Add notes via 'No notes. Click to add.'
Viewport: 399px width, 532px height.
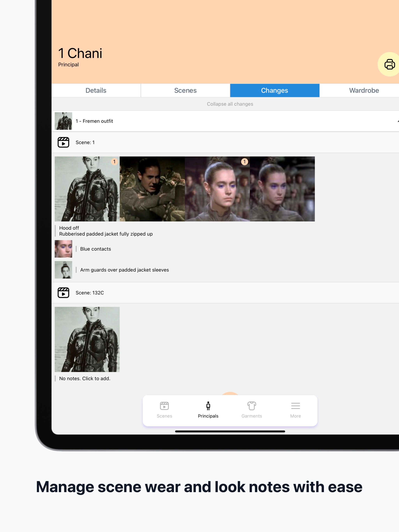coord(85,378)
